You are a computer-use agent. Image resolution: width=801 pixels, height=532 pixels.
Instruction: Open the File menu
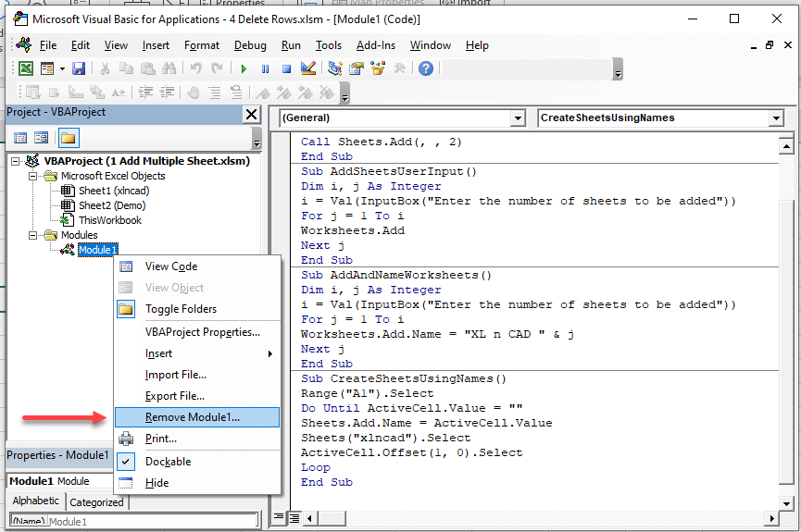point(48,45)
